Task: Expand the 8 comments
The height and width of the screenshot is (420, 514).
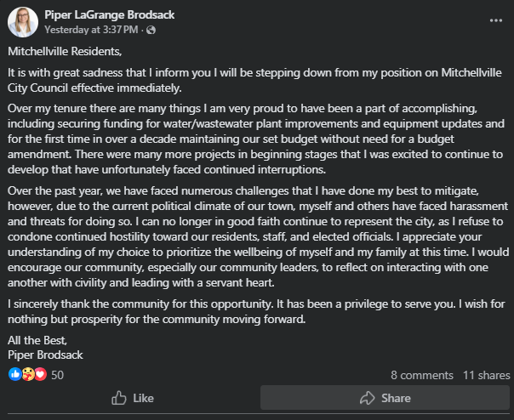Action: point(422,375)
